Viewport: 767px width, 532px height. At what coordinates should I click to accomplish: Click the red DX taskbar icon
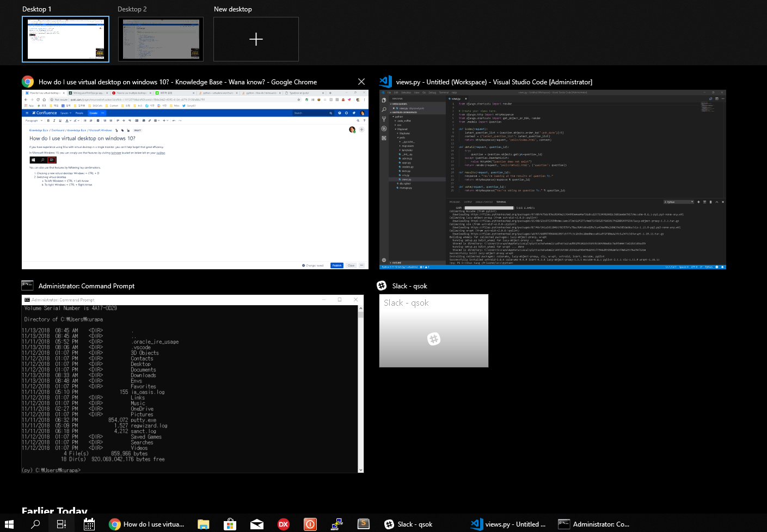click(x=284, y=524)
